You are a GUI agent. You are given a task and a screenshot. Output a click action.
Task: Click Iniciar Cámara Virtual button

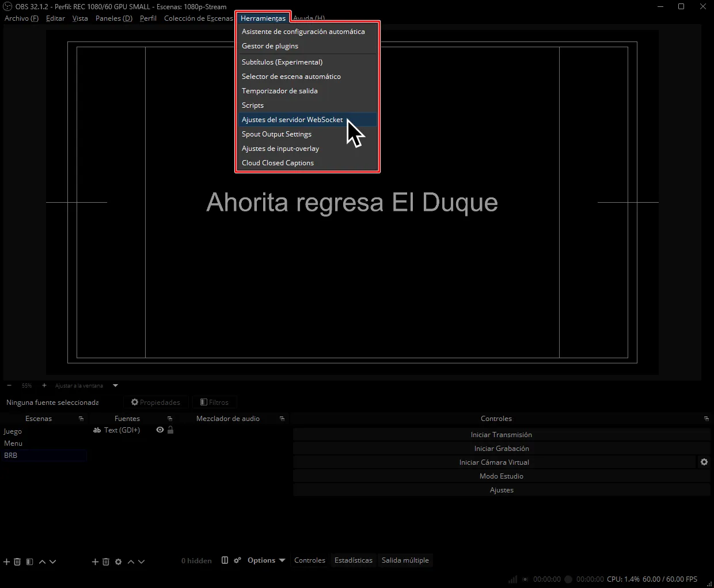[x=494, y=462]
